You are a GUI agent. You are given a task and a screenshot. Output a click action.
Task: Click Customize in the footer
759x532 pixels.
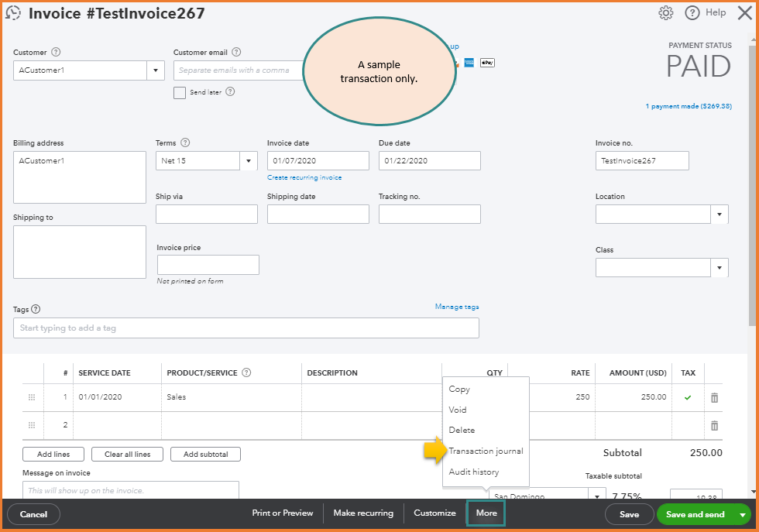coord(434,513)
